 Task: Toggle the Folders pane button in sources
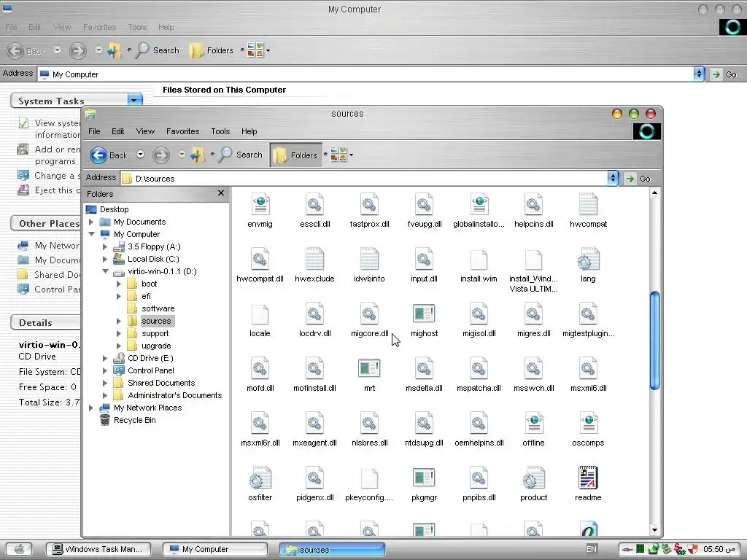(x=296, y=155)
